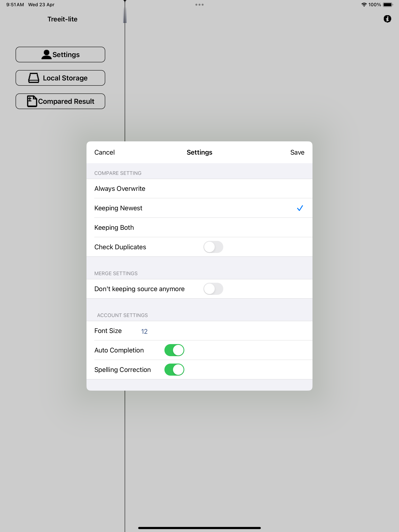Click the Treeit-lite title
The height and width of the screenshot is (532, 399).
coord(62,19)
